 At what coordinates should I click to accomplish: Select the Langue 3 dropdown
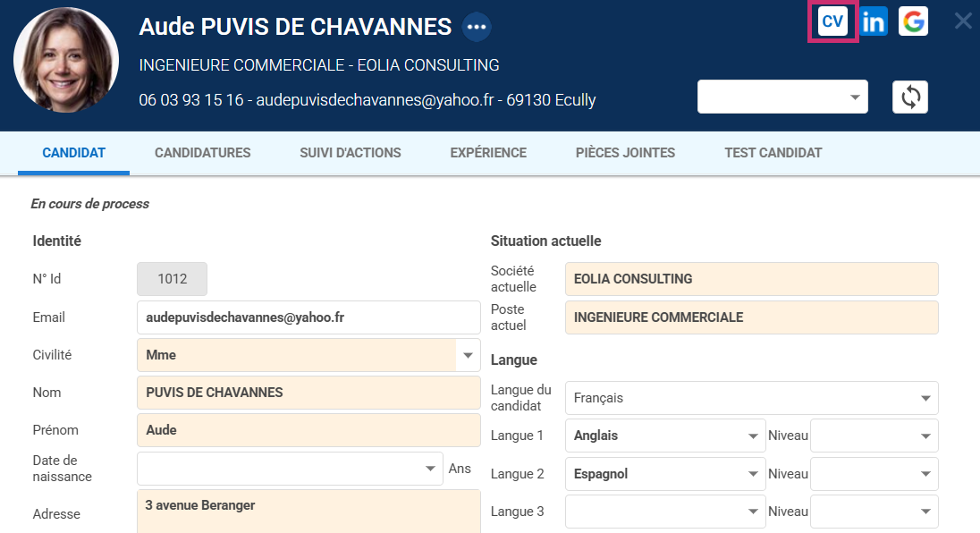[665, 512]
